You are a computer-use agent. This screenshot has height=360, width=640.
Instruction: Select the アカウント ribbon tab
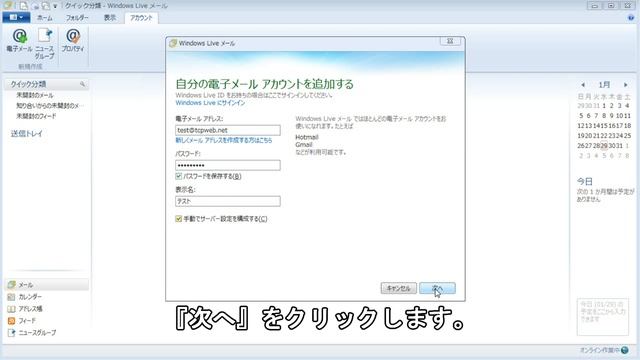(x=141, y=18)
